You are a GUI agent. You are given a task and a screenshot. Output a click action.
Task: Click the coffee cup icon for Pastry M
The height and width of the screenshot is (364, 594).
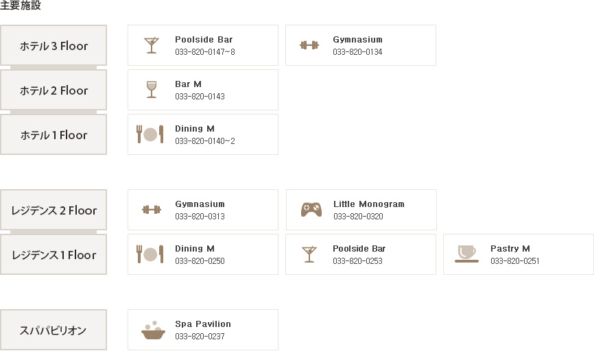466,254
